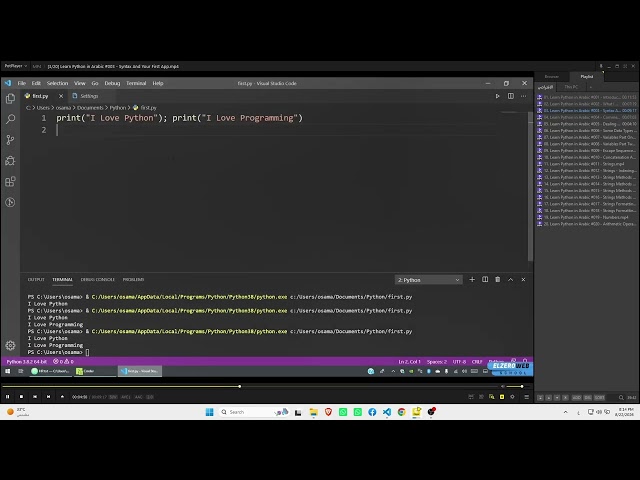Viewport: 640px width, 480px height.
Task: Open Windows Start menu on taskbar
Action: 209,412
